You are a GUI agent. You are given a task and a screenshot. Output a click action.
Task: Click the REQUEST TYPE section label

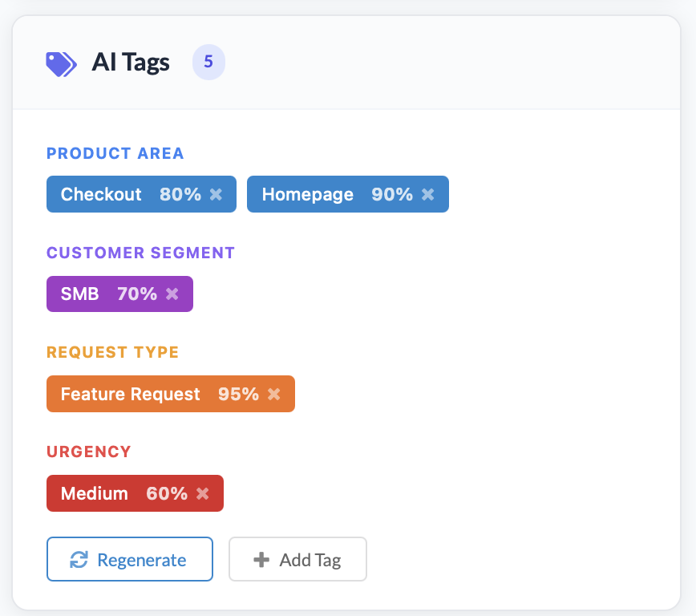click(113, 352)
